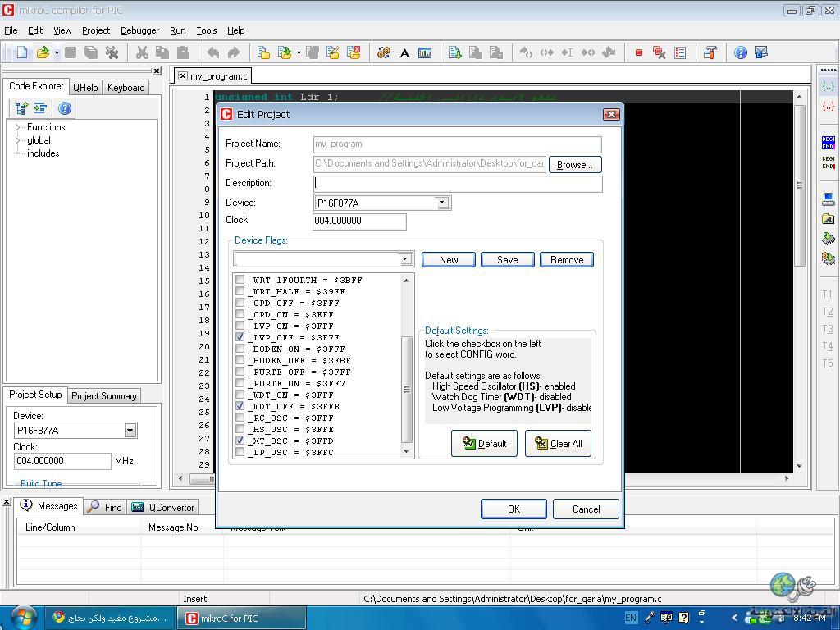Click the info icon on Messages tab
The width and height of the screenshot is (840, 630).
pos(26,505)
